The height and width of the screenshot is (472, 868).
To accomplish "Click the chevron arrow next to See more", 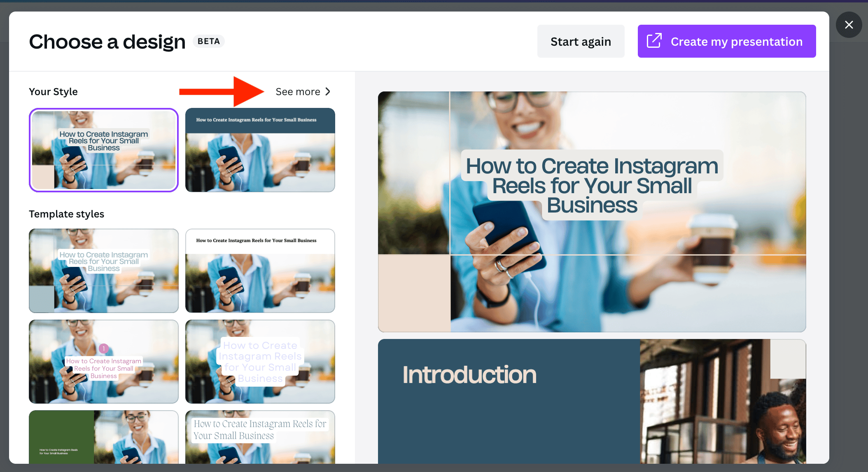I will (328, 91).
